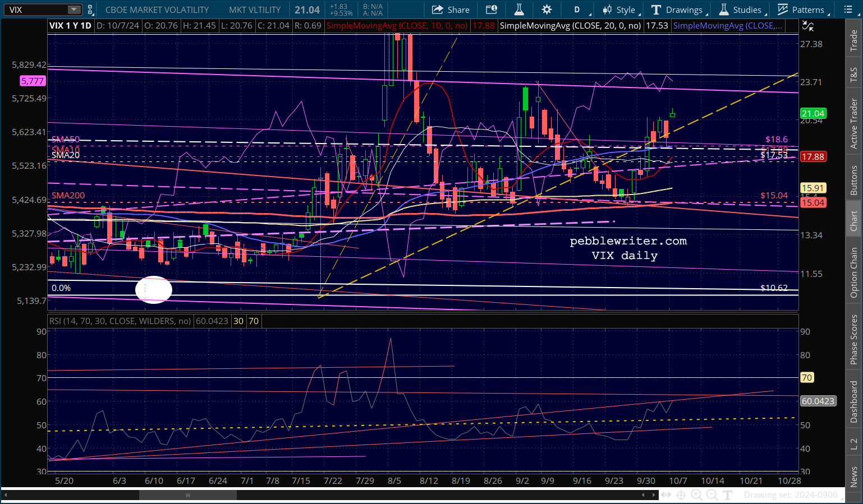Screen dimensions: 863x504
Task: Open the chart settings gear icon
Action: [x=547, y=10]
